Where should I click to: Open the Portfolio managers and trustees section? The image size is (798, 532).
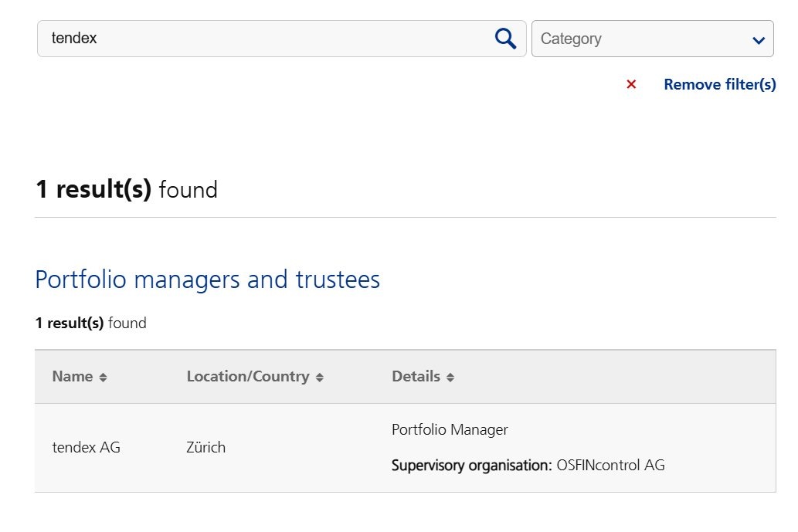pos(207,280)
